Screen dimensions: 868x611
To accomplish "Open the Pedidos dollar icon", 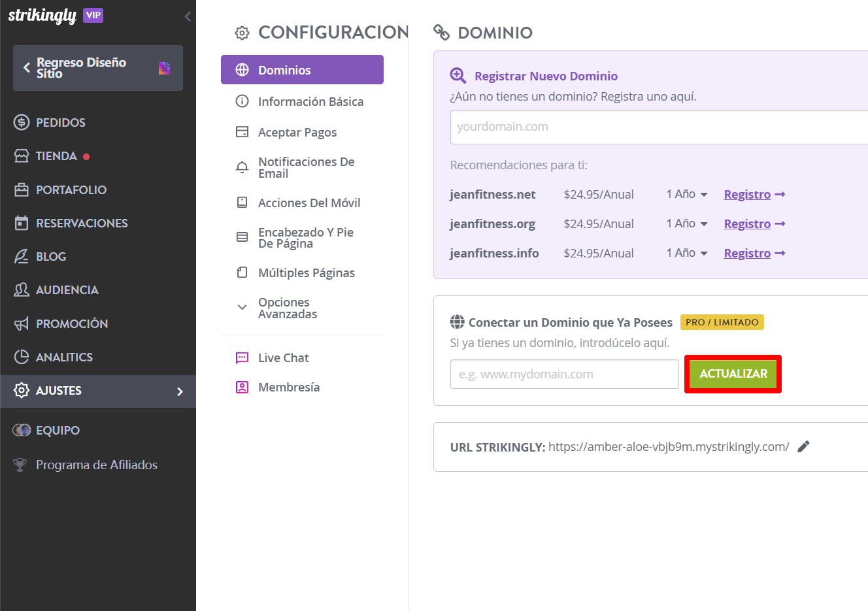I will pyautogui.click(x=22, y=122).
